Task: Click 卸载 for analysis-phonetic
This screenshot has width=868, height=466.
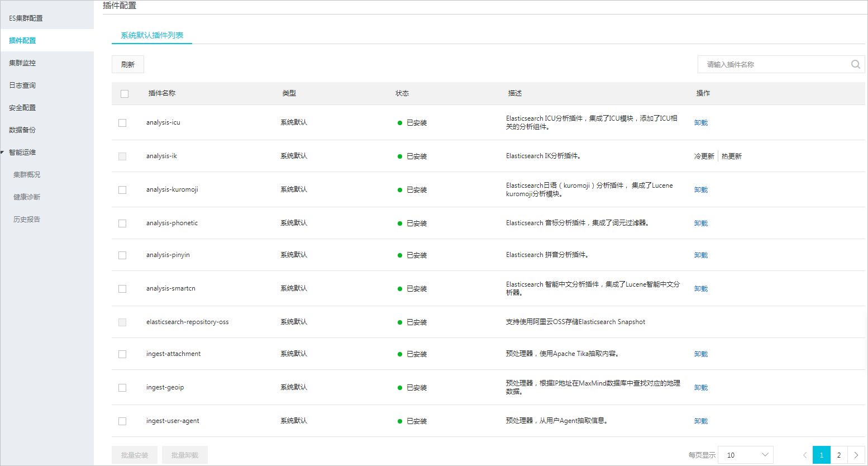Action: tap(701, 223)
